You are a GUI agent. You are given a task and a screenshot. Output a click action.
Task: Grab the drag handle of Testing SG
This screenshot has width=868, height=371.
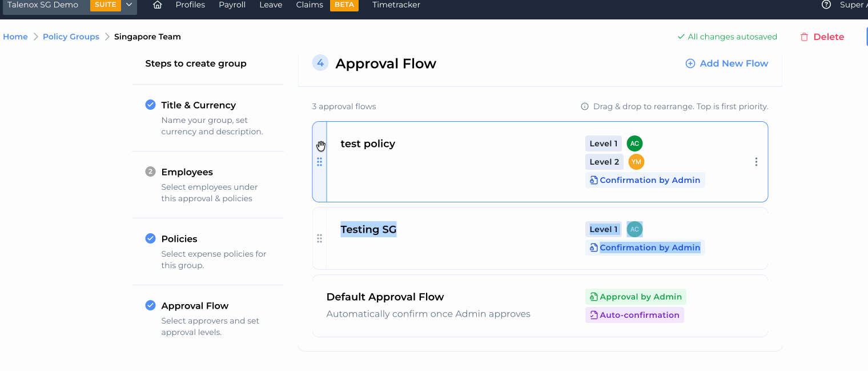pyautogui.click(x=319, y=238)
